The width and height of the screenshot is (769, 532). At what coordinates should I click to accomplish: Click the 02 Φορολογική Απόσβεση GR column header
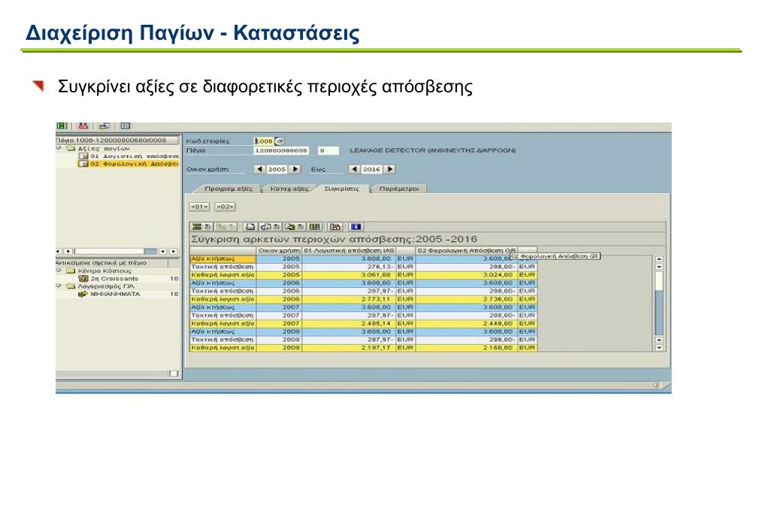coord(466,250)
